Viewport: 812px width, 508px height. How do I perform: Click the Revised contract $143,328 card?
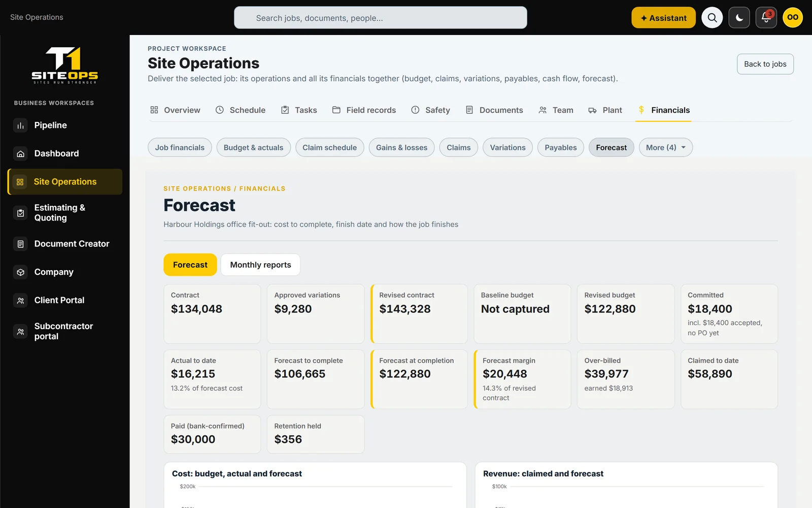click(419, 313)
